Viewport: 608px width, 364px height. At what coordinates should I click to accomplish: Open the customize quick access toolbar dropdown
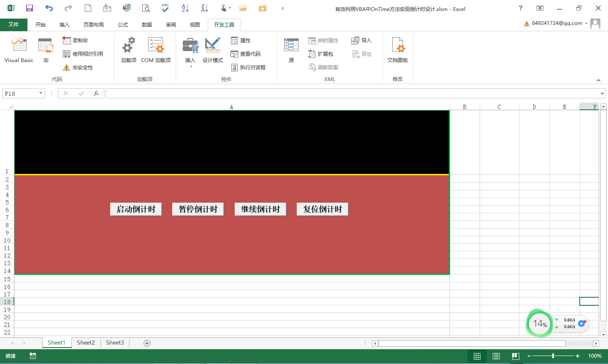(282, 8)
